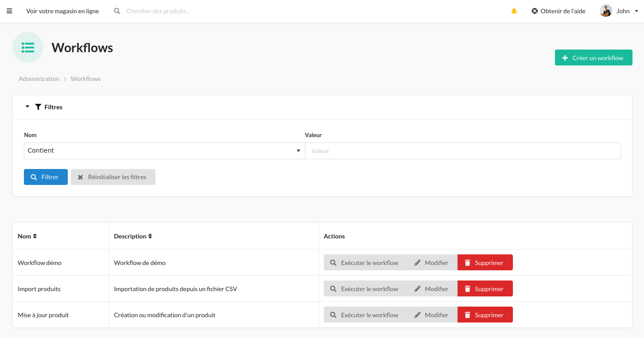Click the notification bell icon
The width and height of the screenshot is (644, 338).
[x=514, y=11]
